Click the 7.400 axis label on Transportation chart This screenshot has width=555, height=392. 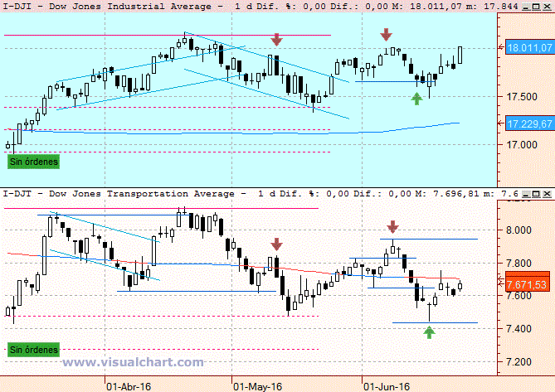coord(518,329)
